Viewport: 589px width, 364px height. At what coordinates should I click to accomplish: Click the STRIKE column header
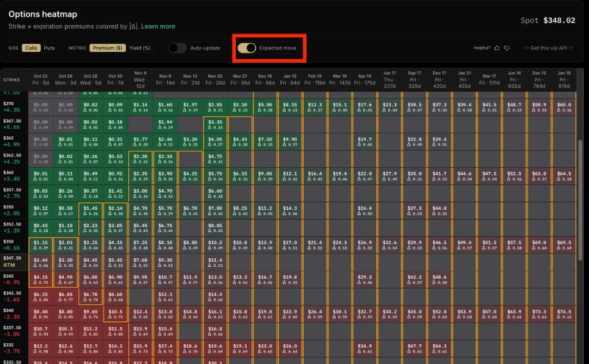12,79
